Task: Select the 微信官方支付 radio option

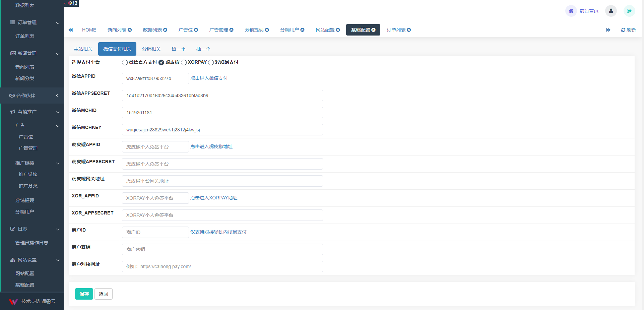Action: (x=125, y=62)
